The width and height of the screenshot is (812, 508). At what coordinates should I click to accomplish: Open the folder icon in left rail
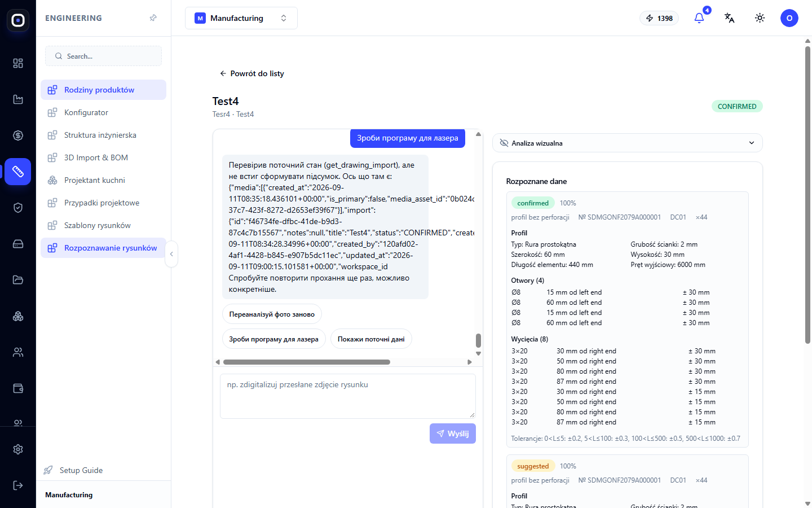18,280
